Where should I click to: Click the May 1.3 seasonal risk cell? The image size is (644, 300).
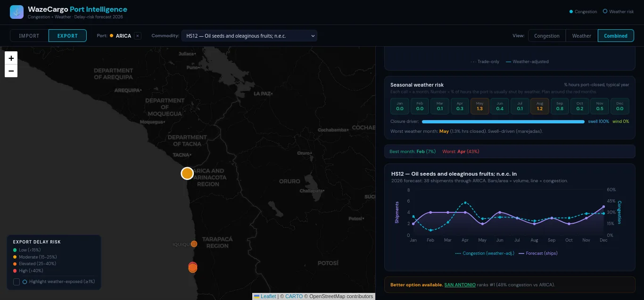point(480,106)
